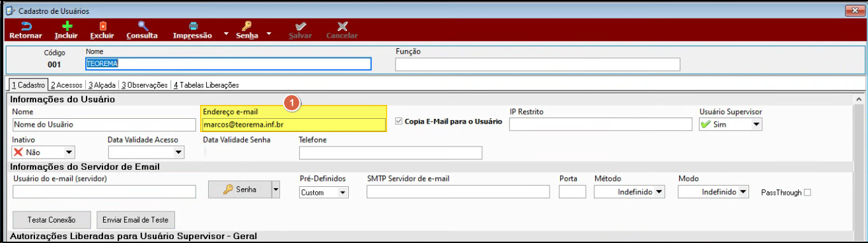Click the Porta input field
Image resolution: width=868 pixels, height=243 pixels.
tap(573, 191)
